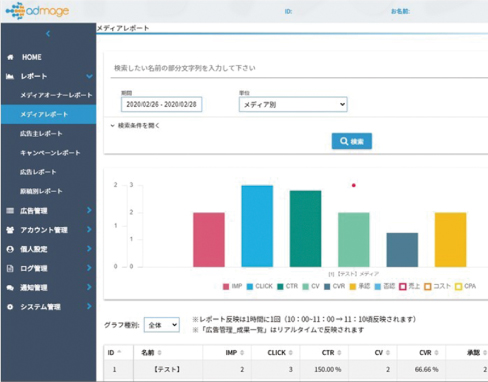
Task: Click the pink IMP bar in chart
Action: pos(209,240)
